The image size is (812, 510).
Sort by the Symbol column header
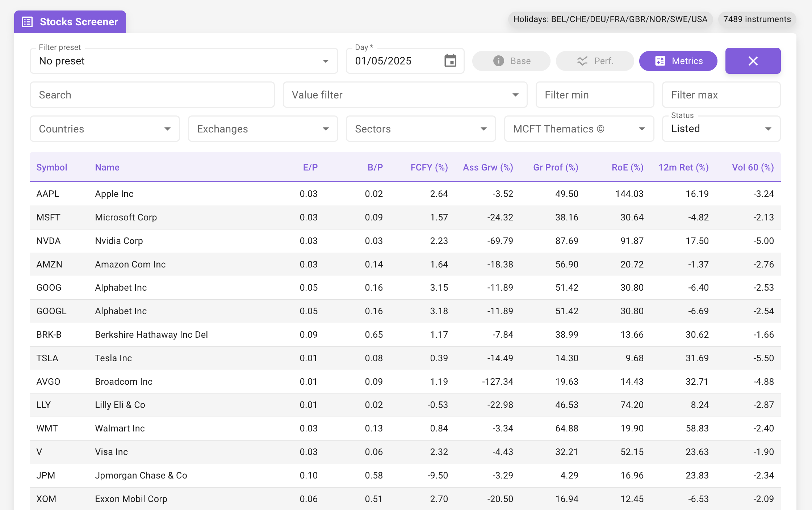click(x=52, y=167)
